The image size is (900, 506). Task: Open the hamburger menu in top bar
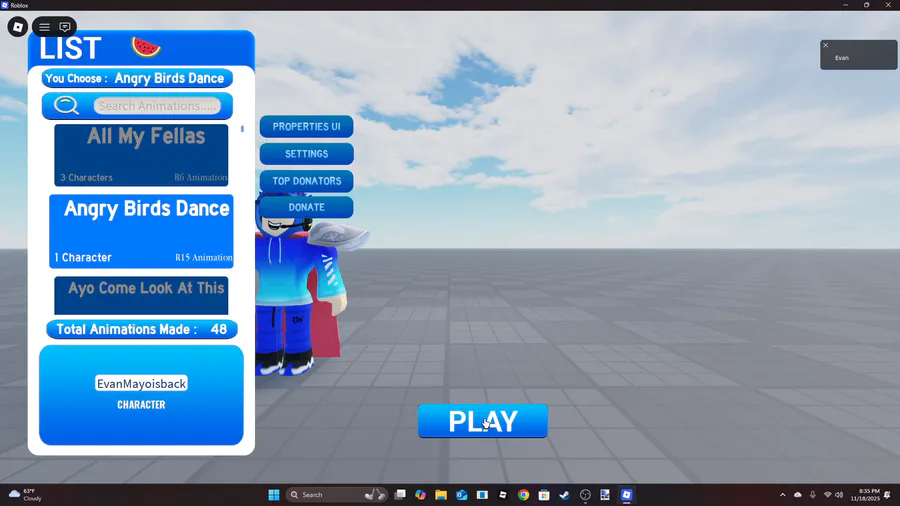[44, 27]
